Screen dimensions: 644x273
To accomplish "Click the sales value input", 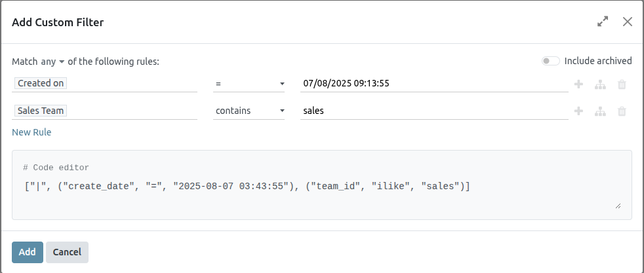I will coord(433,111).
